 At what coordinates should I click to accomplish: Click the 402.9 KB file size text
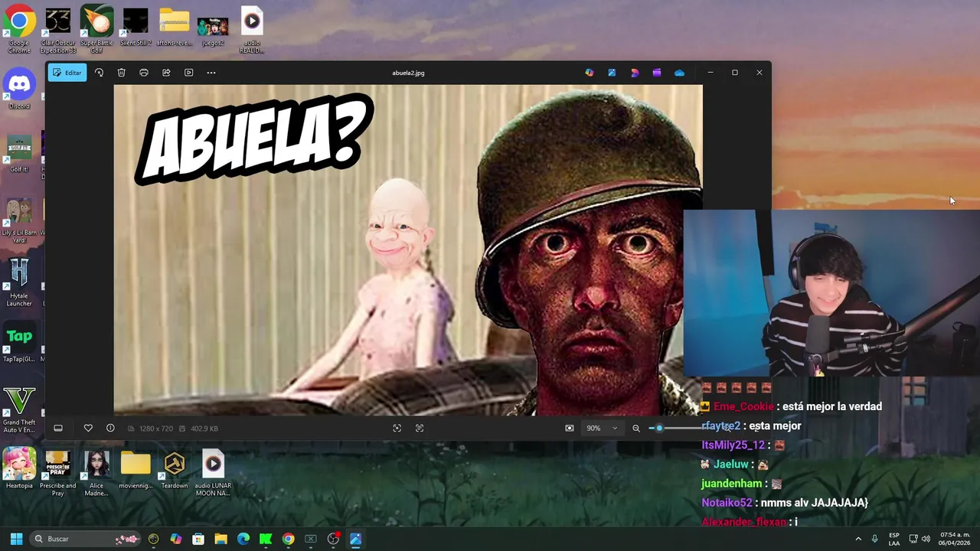(204, 429)
